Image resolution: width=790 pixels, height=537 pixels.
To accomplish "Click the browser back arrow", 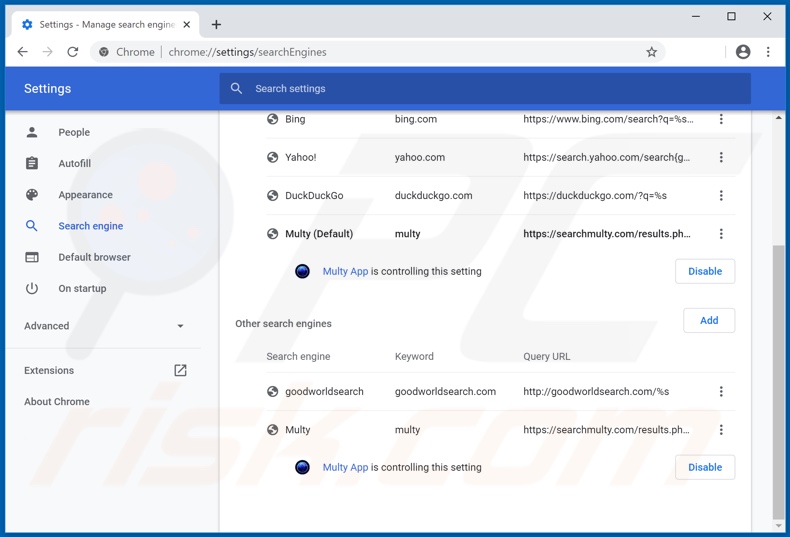I will pos(23,52).
